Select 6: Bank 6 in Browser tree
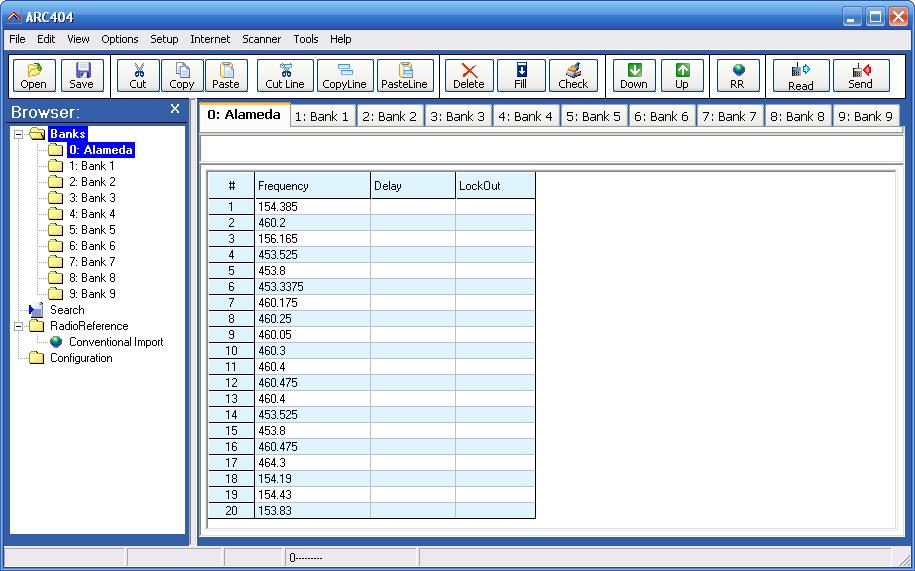The image size is (915, 571). coord(92,246)
